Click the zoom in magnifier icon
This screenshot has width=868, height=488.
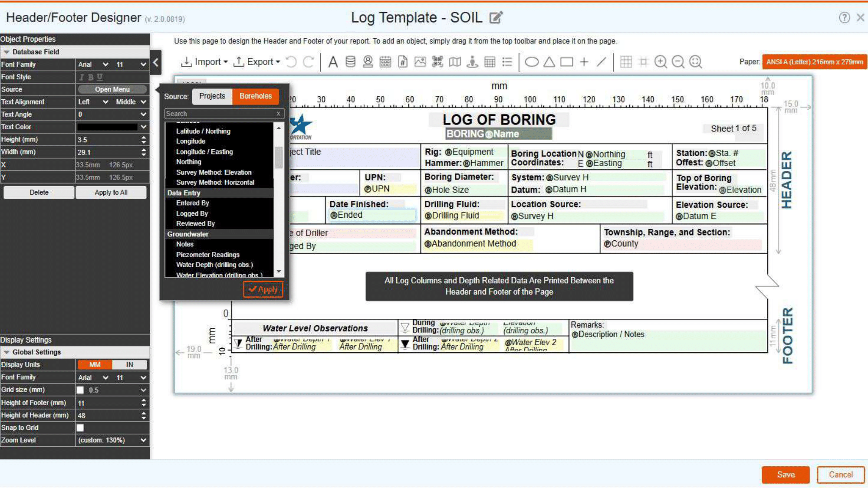(661, 62)
